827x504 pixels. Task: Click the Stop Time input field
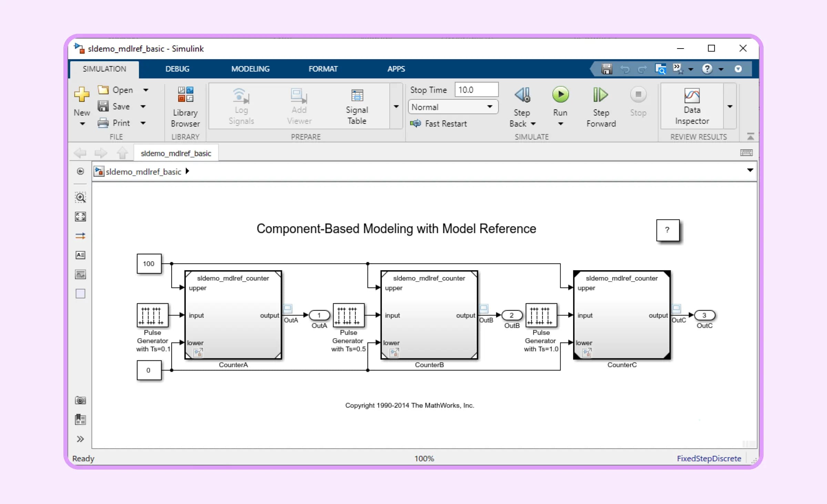pyautogui.click(x=476, y=90)
